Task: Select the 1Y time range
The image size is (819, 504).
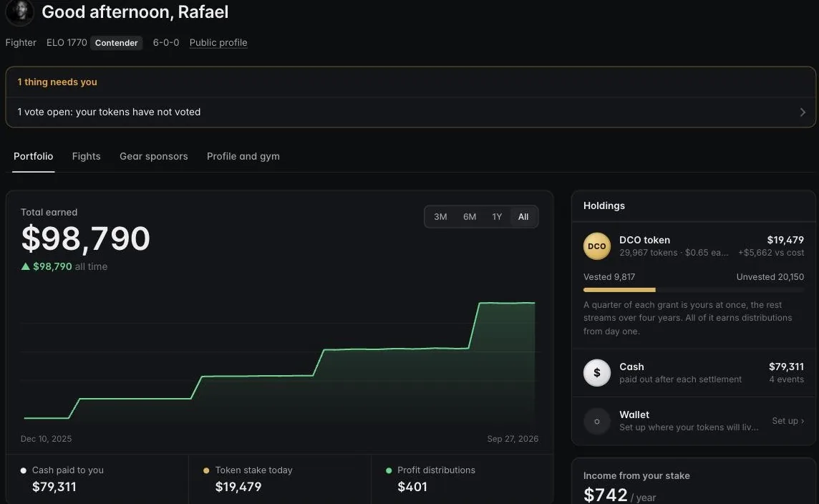Action: click(497, 217)
